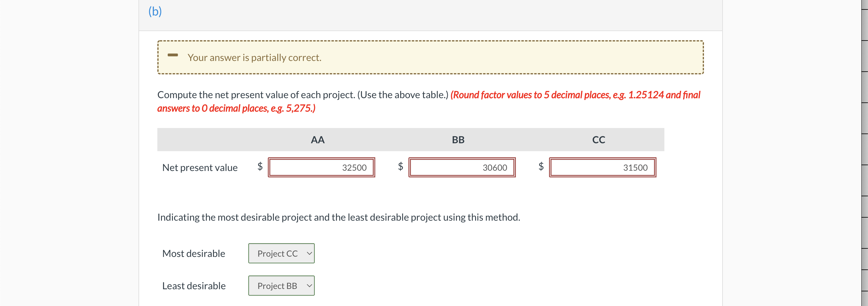Select the net present value field for project CC
This screenshot has width=868, height=306.
[603, 167]
